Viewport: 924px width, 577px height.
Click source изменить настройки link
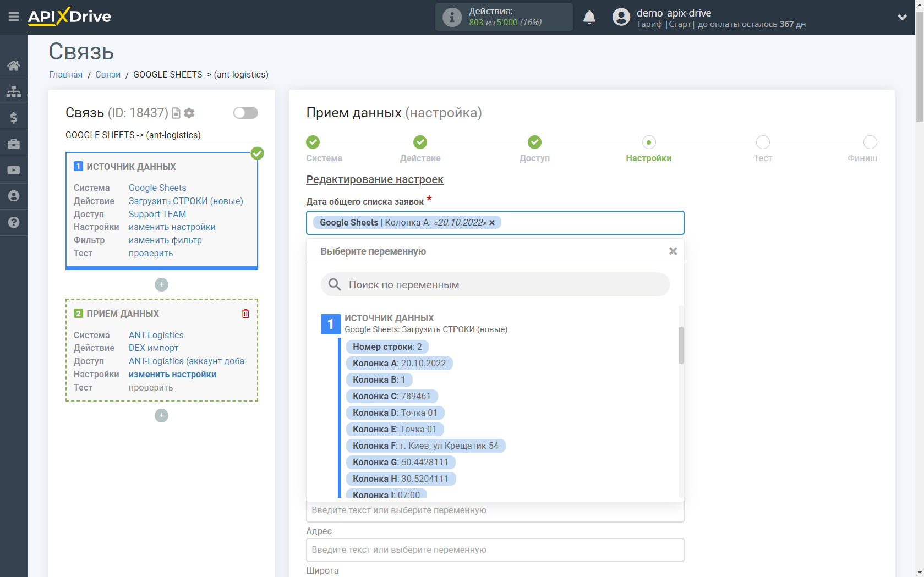point(172,227)
